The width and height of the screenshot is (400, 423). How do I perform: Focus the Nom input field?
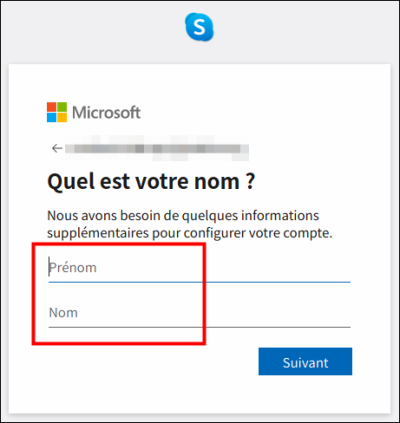tap(199, 313)
